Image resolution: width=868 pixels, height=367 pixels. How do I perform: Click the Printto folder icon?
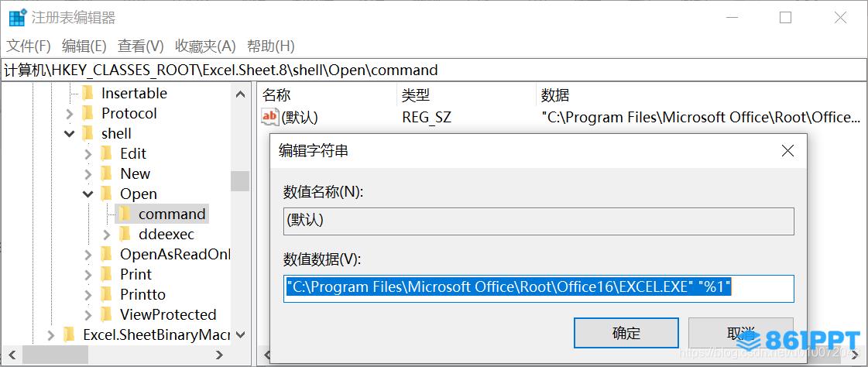106,294
